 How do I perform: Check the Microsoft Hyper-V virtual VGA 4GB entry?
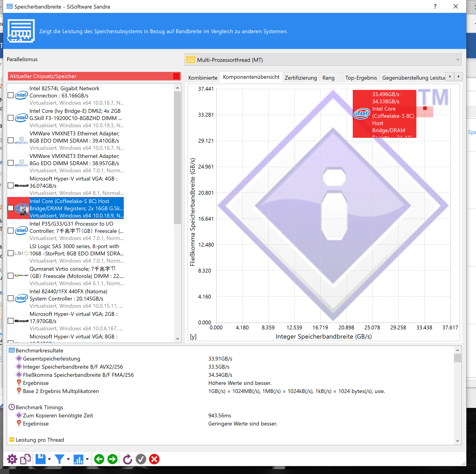coord(11,186)
